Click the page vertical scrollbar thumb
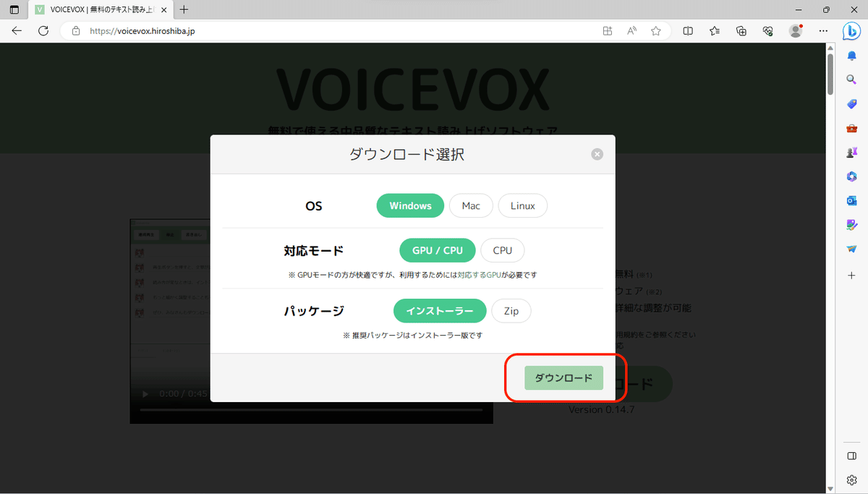 point(830,73)
